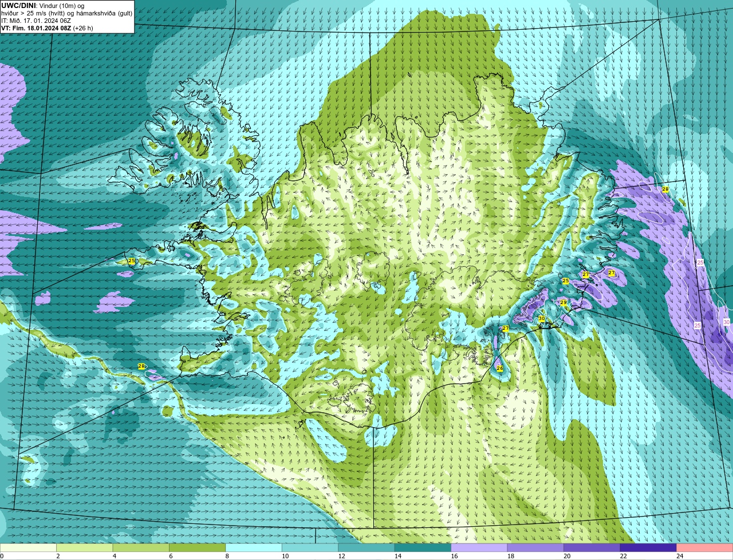Click the 0–2 m/s pale yellow legend swatch
The width and height of the screenshot is (733, 560).
point(29,548)
